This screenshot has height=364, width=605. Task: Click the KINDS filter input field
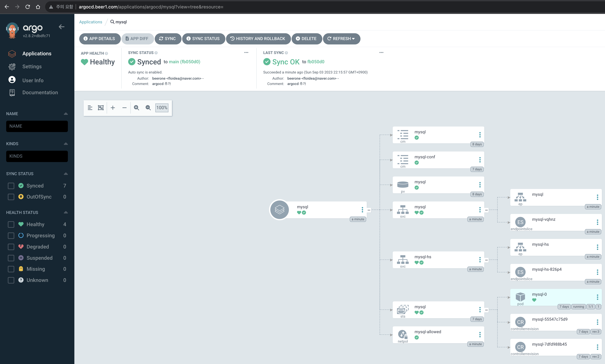tap(37, 156)
